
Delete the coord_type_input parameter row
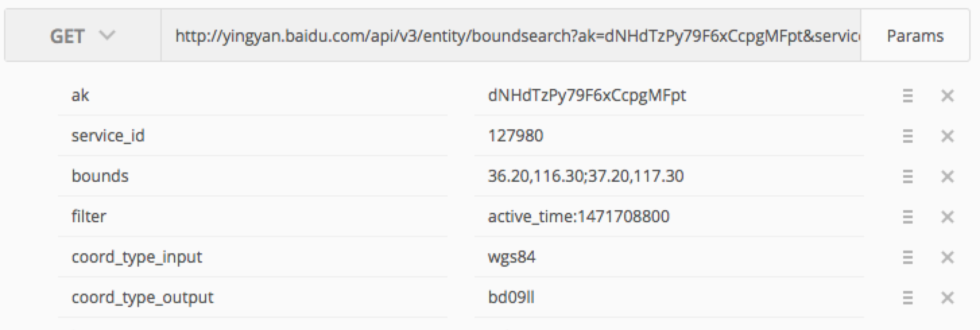click(947, 257)
